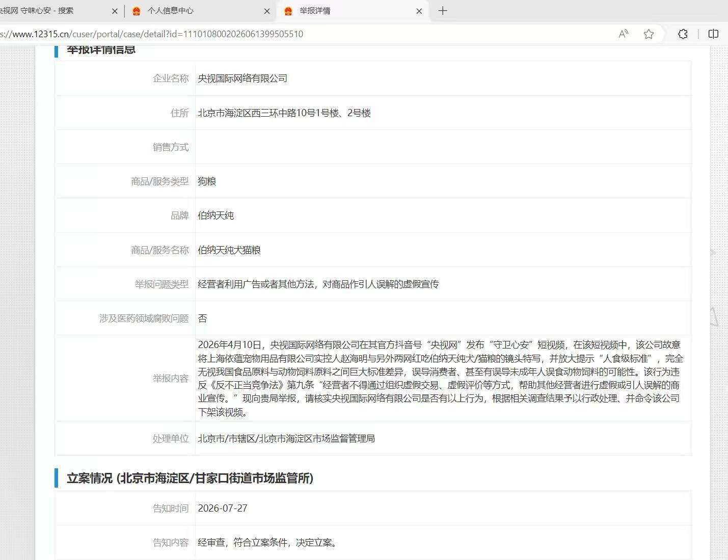Click the 立案情况 section heading
728x560 pixels.
point(190,478)
